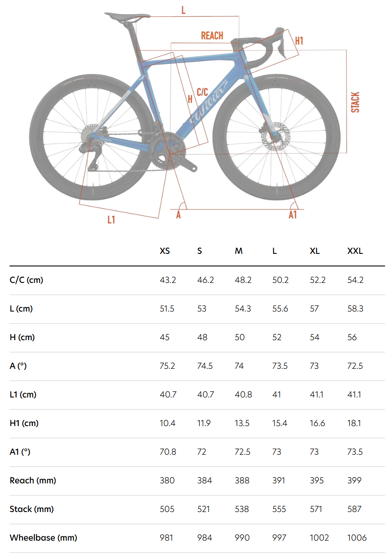Click the vertical STACK label on the diagram
The height and width of the screenshot is (558, 392).
tap(355, 102)
